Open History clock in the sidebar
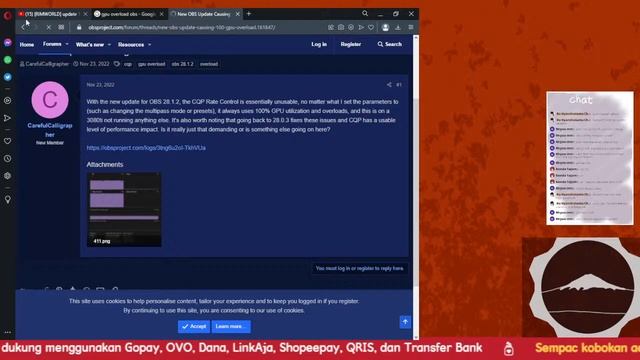Screen dimensions: 640x360 click(x=8, y=158)
